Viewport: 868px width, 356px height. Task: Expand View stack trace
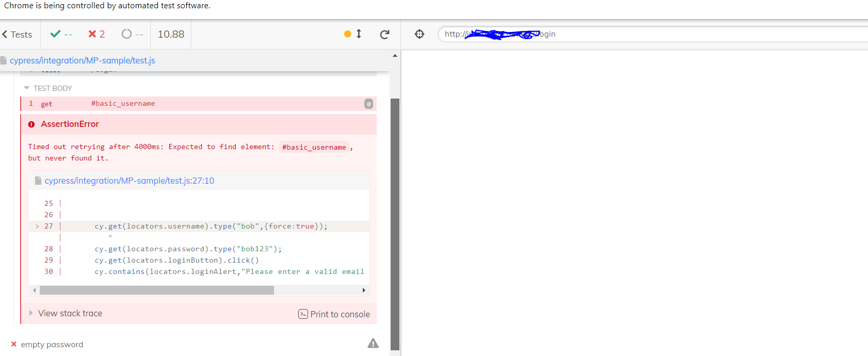[66, 313]
